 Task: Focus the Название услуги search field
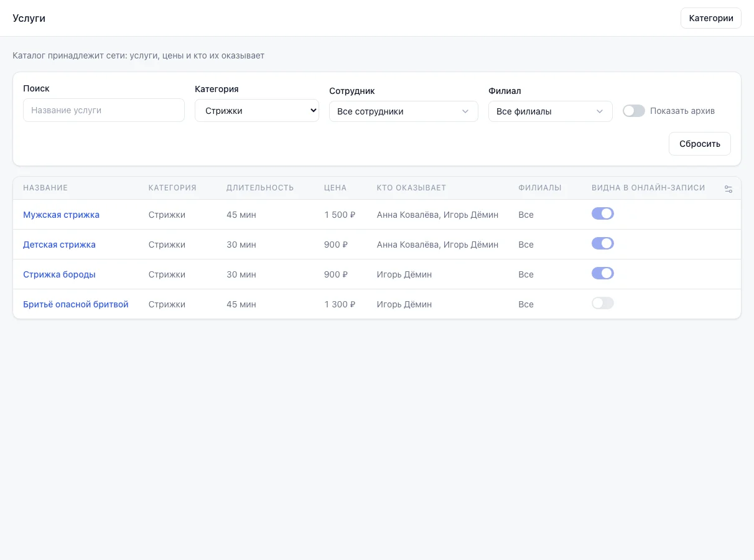(x=104, y=110)
